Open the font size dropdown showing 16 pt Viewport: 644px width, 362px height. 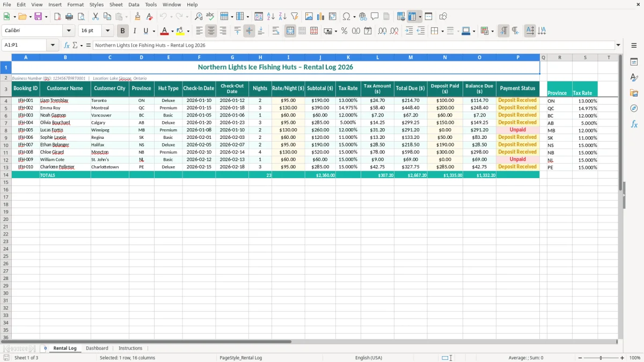[x=107, y=31]
